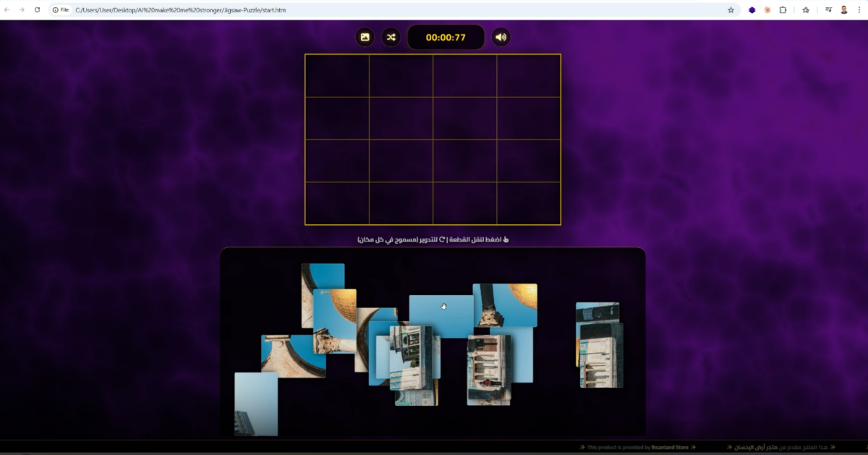Click the browser back arrow

(7, 10)
